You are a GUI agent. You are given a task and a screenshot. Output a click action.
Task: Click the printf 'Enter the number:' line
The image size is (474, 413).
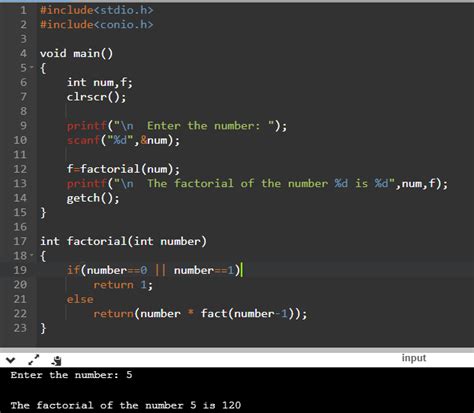tap(177, 126)
